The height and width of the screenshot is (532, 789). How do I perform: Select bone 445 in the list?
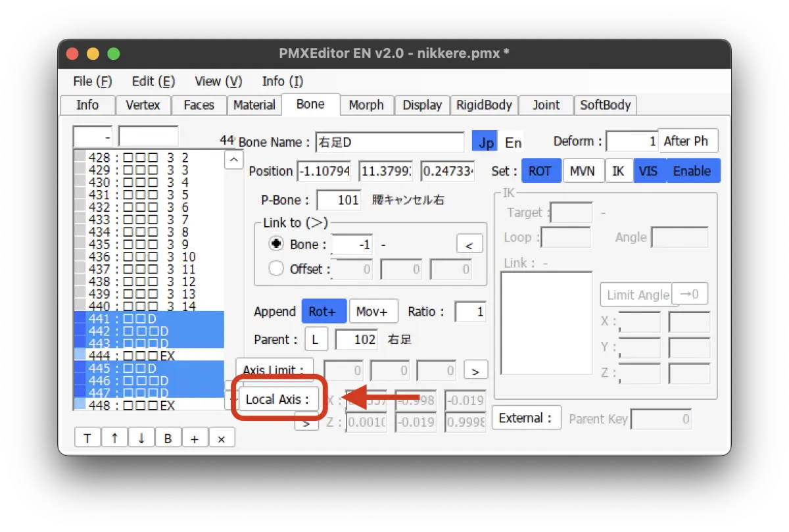[149, 368]
